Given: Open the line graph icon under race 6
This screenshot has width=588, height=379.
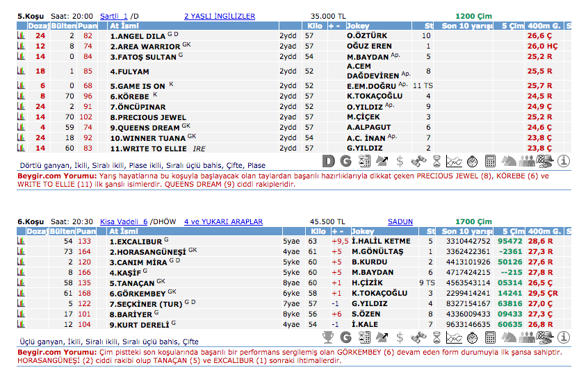Looking at the screenshot, I should coord(454,337).
